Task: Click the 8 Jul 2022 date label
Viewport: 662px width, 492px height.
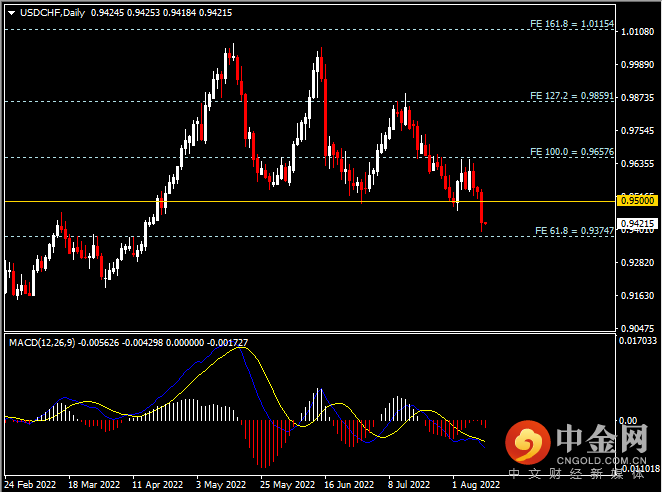Action: pyautogui.click(x=409, y=484)
